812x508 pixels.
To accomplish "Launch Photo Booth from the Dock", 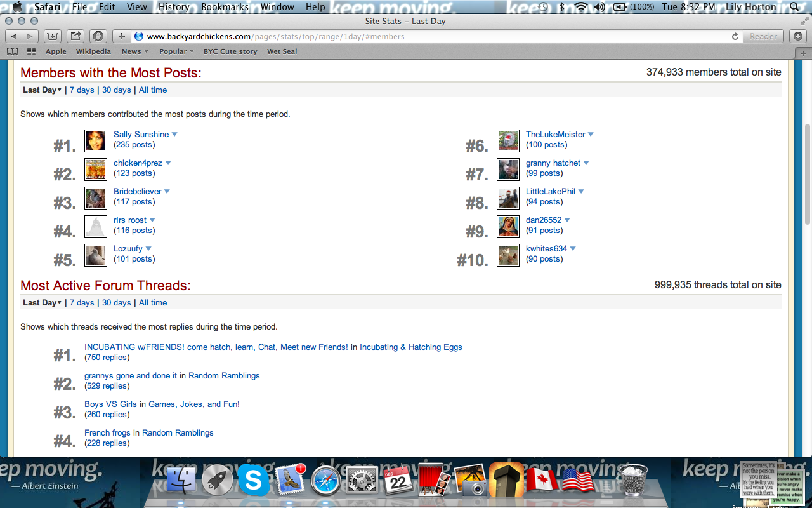I will (435, 481).
